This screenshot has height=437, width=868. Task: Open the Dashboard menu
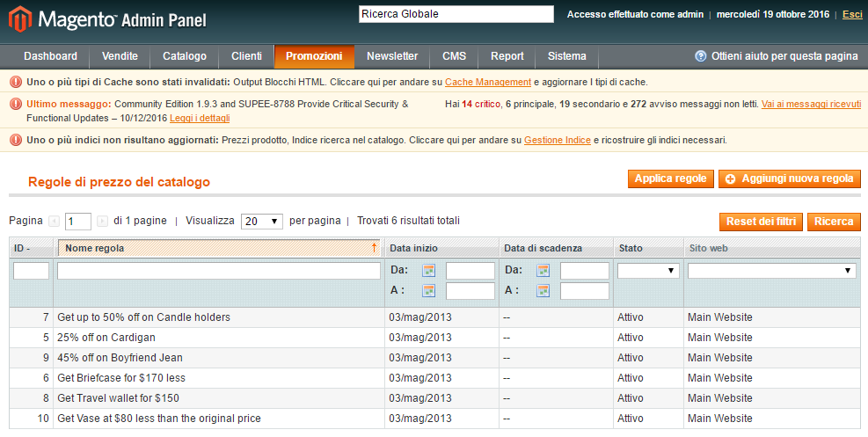pyautogui.click(x=50, y=56)
